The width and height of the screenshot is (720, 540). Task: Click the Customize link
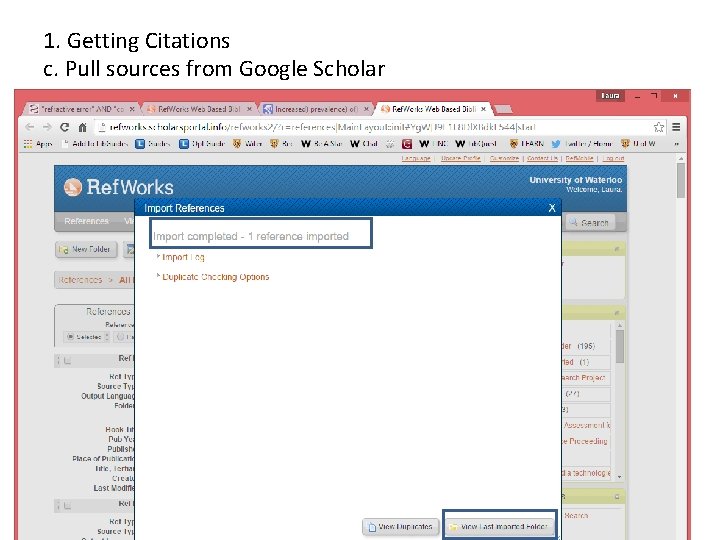tap(504, 158)
